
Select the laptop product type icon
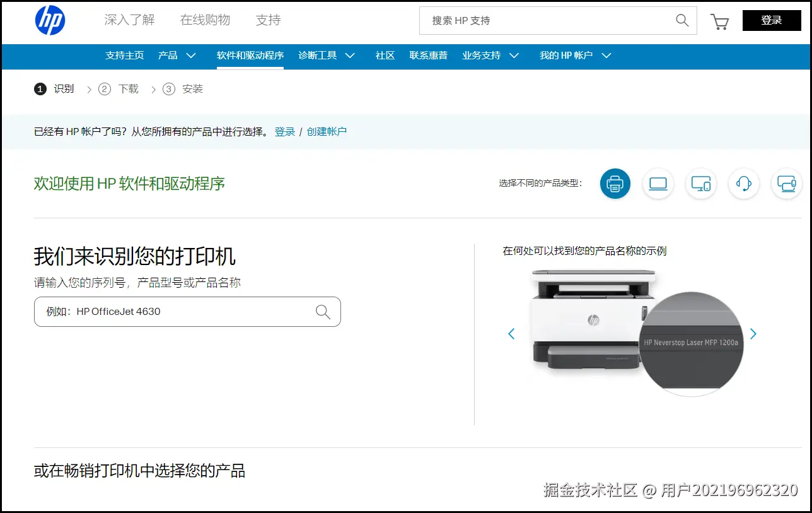click(x=658, y=184)
